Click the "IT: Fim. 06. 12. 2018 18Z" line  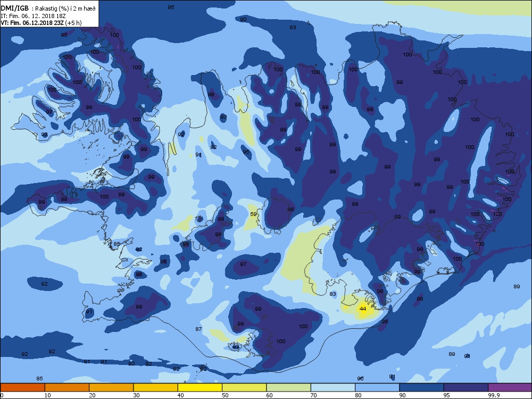click(x=33, y=16)
